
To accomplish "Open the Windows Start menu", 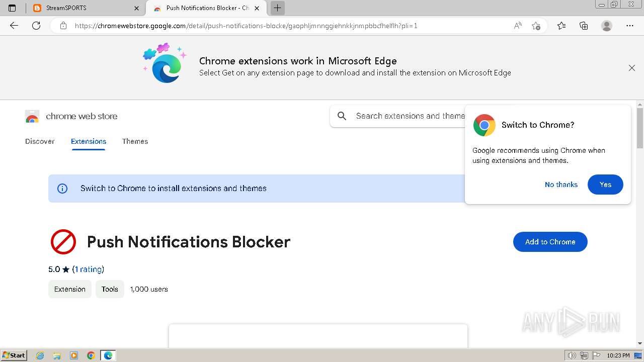I will [14, 355].
